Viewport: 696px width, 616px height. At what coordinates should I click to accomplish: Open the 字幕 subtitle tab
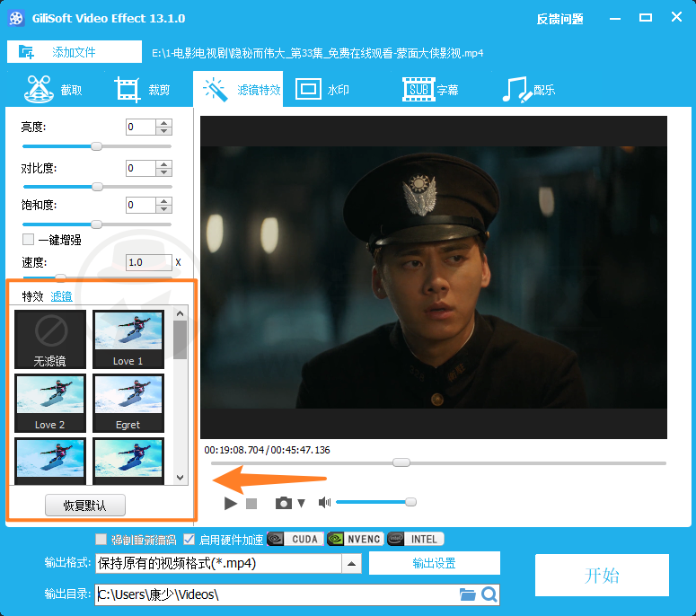430,89
